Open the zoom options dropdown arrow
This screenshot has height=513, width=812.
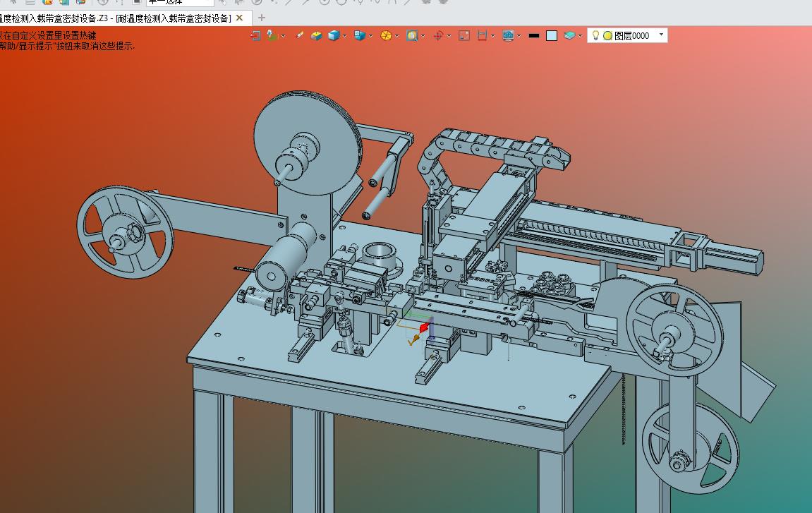point(423,36)
